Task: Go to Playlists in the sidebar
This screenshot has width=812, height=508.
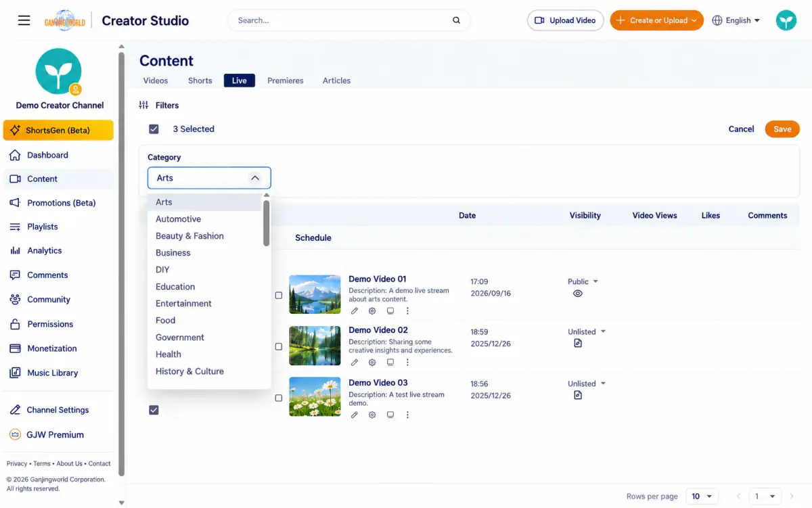Action: (58, 227)
